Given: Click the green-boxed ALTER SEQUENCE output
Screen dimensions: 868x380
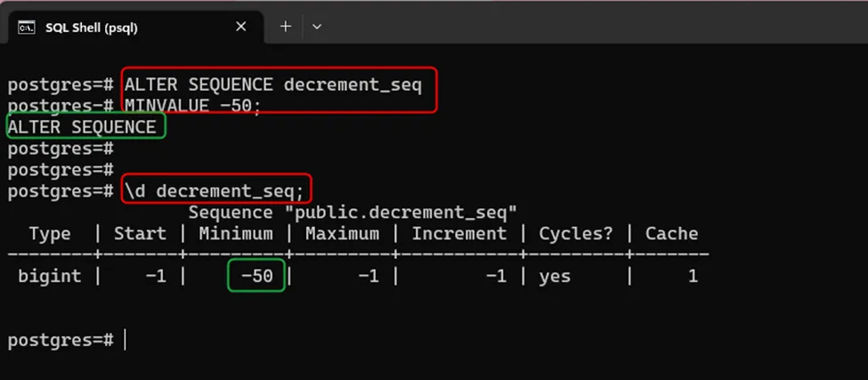Looking at the screenshot, I should coord(83,127).
